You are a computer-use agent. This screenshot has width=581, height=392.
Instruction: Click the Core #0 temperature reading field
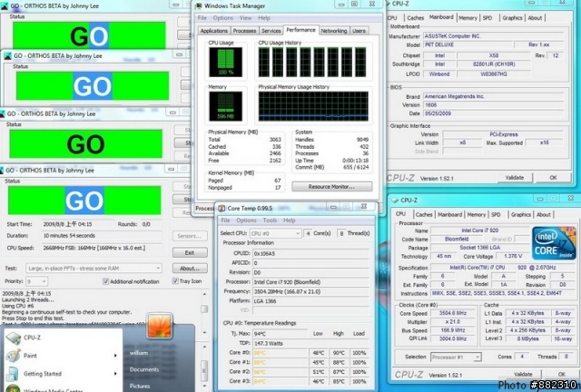(281, 353)
